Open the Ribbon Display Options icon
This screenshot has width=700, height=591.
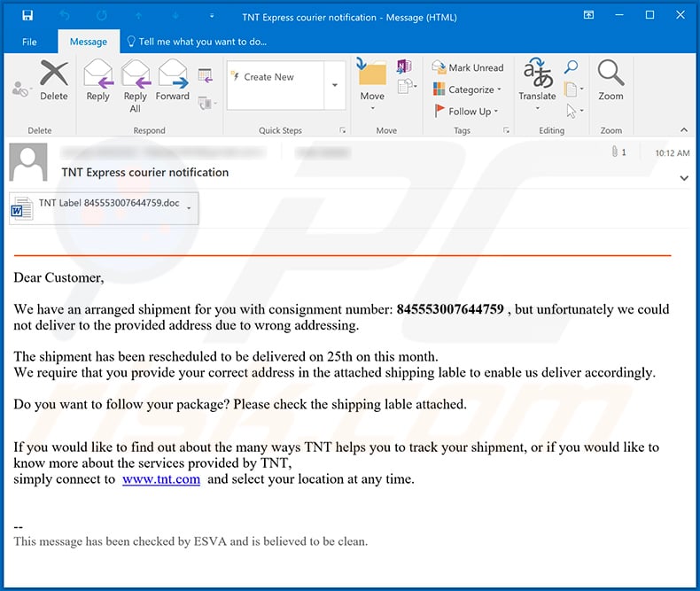tap(589, 15)
